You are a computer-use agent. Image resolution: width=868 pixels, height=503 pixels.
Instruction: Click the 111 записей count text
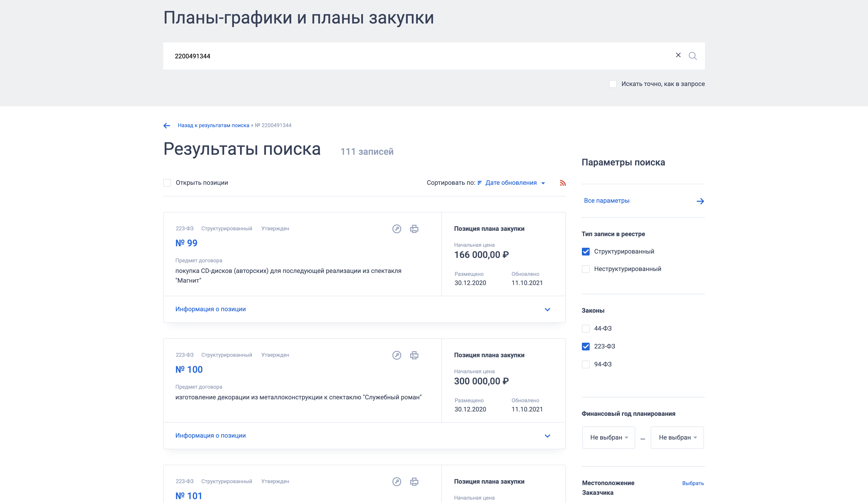tap(367, 152)
